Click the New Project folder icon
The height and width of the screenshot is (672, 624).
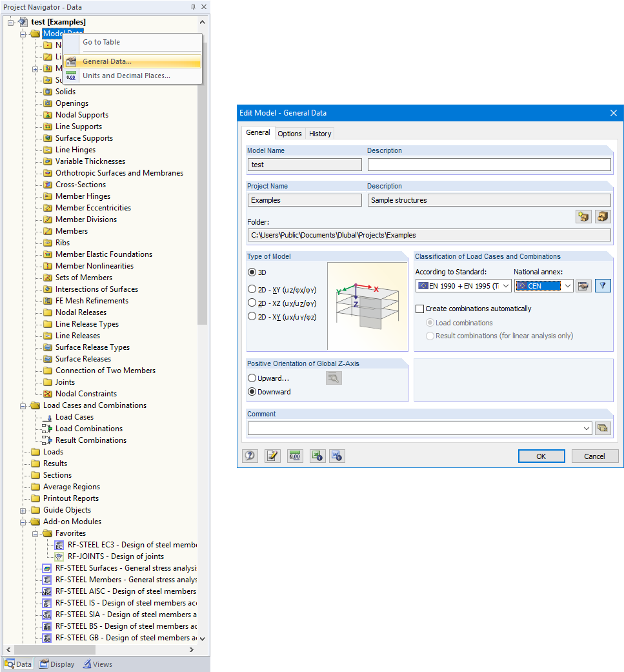[583, 216]
